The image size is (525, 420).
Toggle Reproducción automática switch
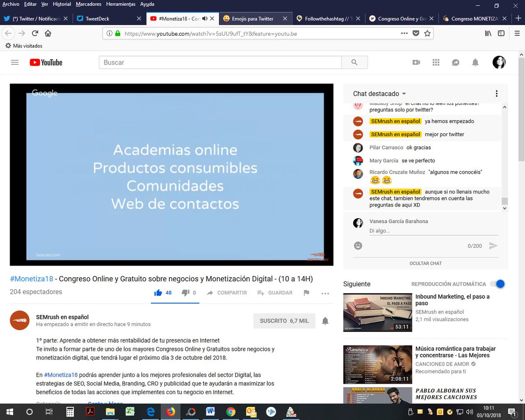coord(497,284)
